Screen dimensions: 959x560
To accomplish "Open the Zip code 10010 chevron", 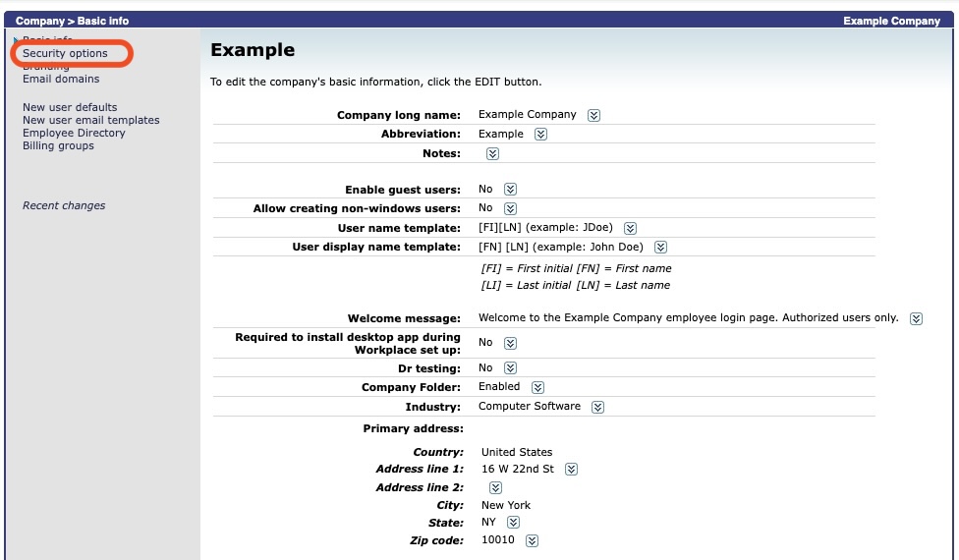I will click(533, 540).
